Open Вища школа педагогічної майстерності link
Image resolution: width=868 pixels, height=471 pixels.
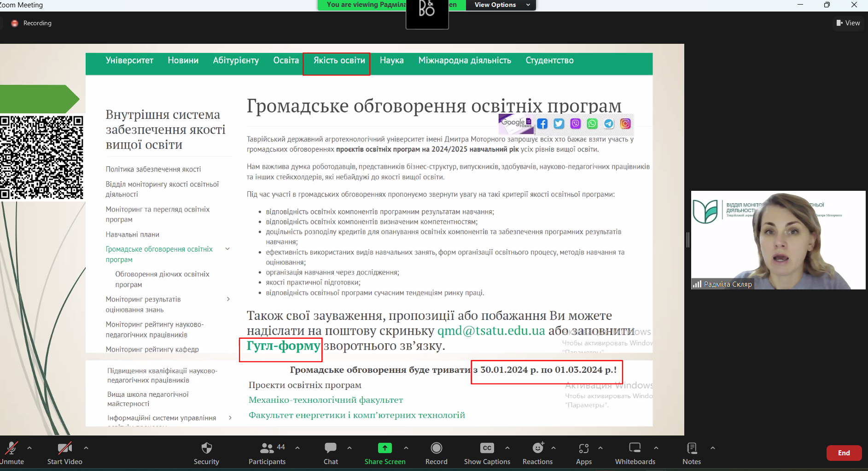click(x=148, y=399)
